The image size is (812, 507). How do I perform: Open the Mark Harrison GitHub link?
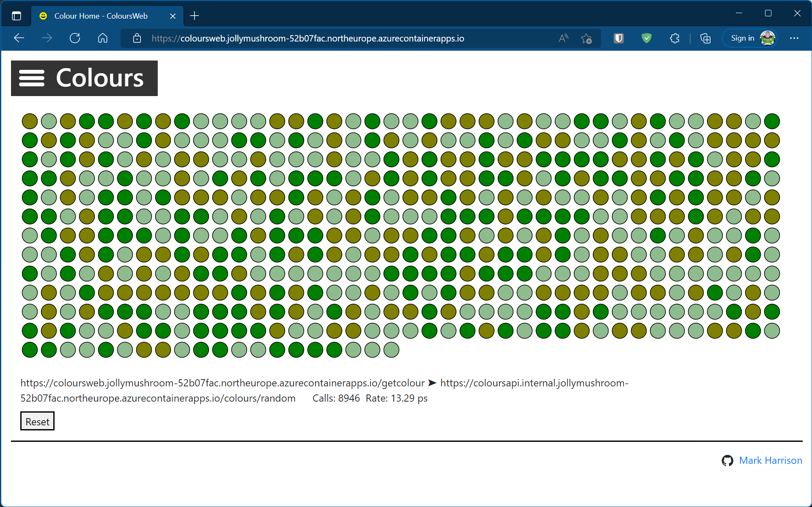tap(770, 460)
